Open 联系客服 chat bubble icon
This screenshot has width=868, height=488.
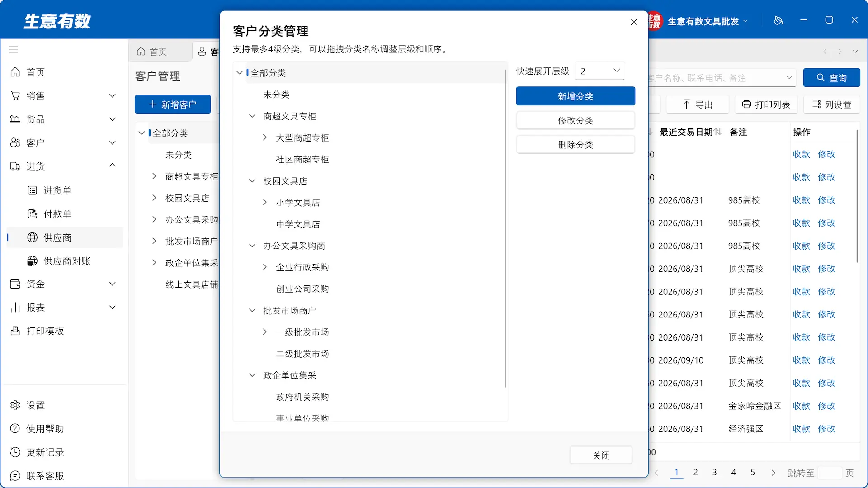pos(15,475)
